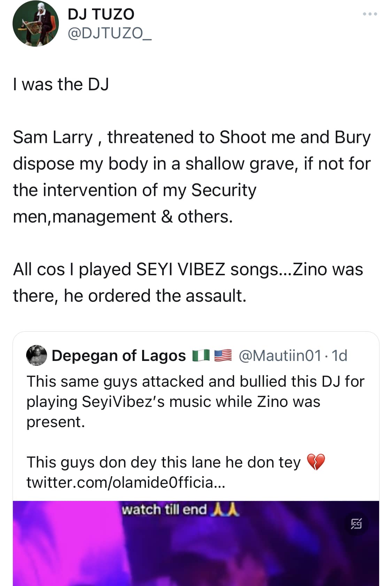Open the DJ TUZO display name
Viewport: 392px width, 586px height.
pyautogui.click(x=101, y=14)
